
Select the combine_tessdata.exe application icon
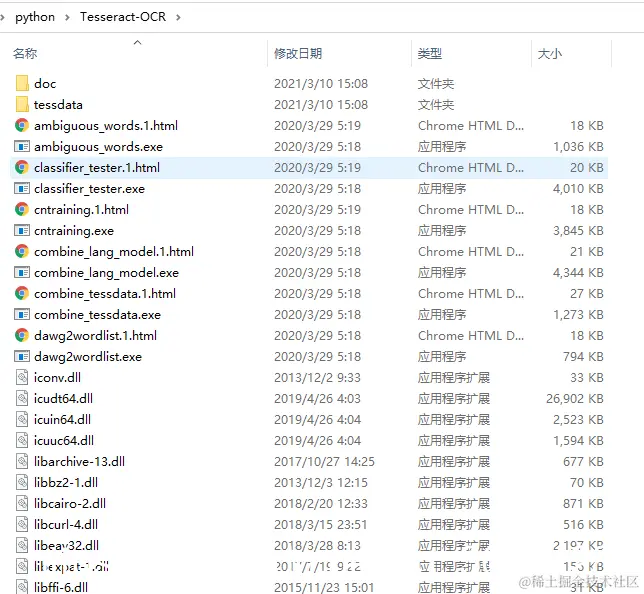(22, 314)
